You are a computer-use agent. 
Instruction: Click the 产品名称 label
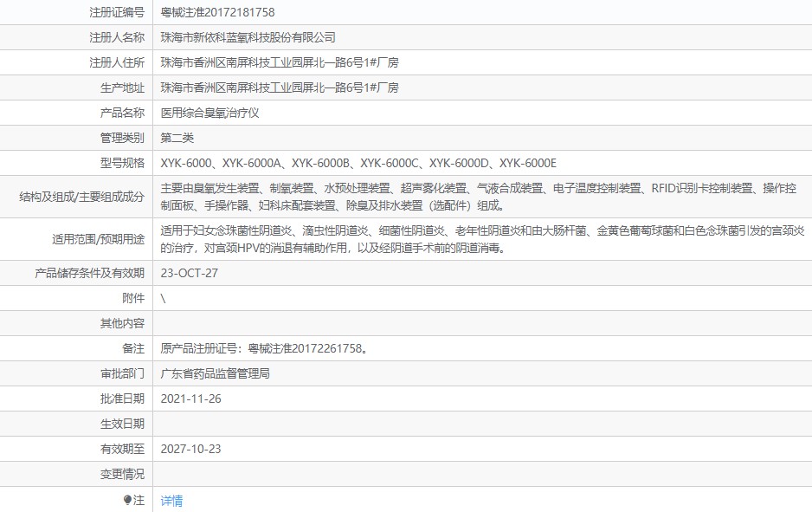[x=122, y=113]
